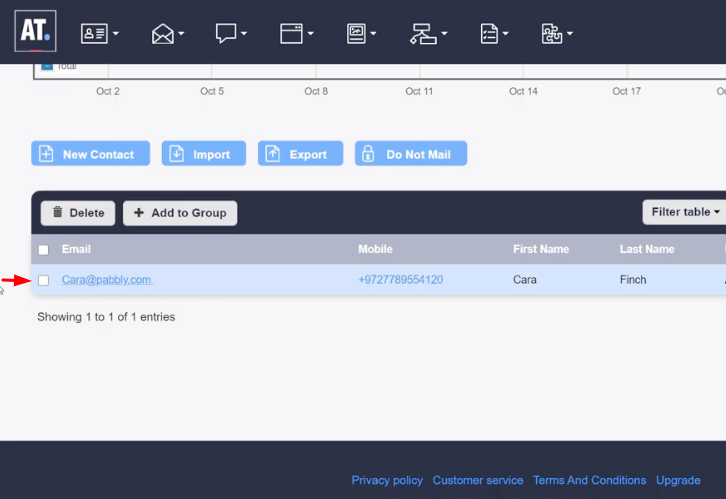Expand the arrow beside checklist document icon

pos(505,33)
